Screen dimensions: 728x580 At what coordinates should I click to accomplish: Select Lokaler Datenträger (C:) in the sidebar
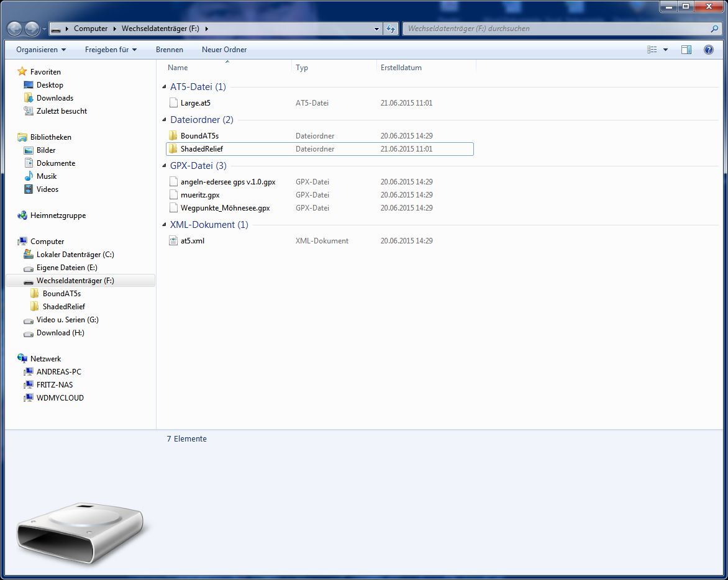point(75,255)
